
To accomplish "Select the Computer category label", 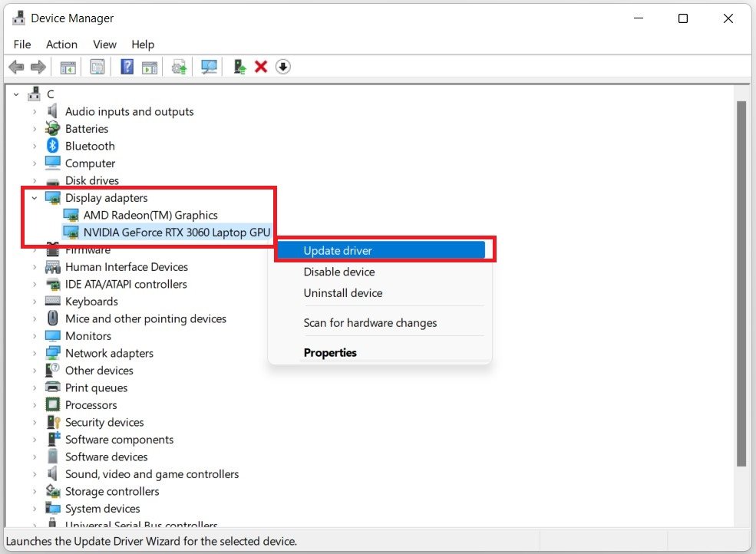I will click(x=90, y=163).
